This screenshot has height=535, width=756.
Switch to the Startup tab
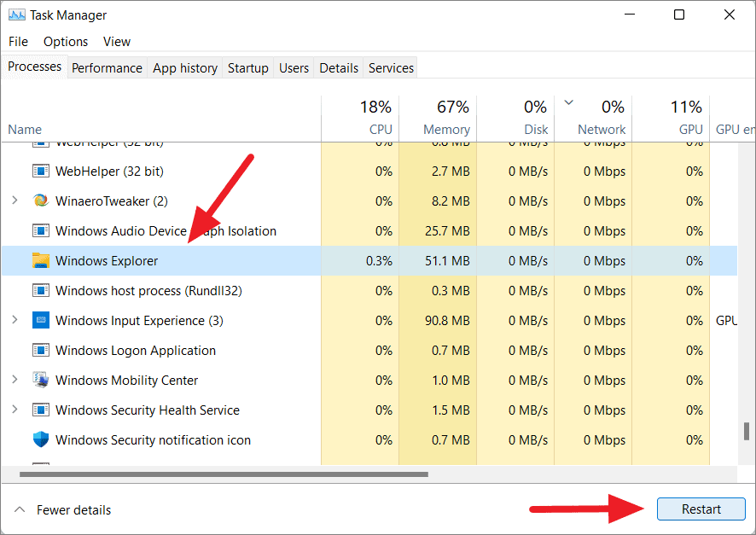pos(247,68)
